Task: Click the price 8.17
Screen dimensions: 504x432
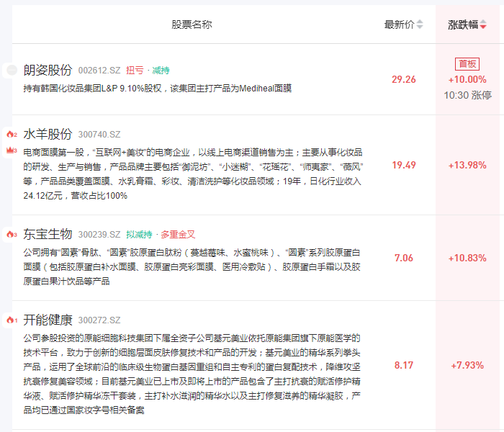Action: [x=404, y=366]
